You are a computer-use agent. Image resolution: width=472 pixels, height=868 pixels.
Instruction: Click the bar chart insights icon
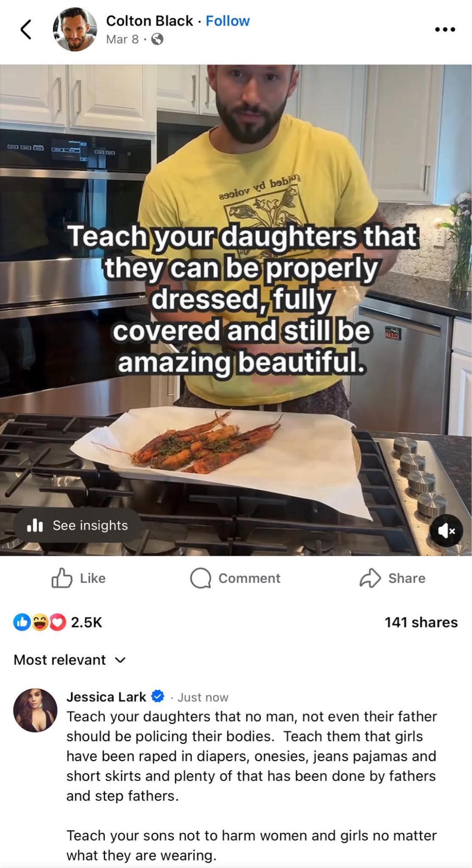pos(35,526)
